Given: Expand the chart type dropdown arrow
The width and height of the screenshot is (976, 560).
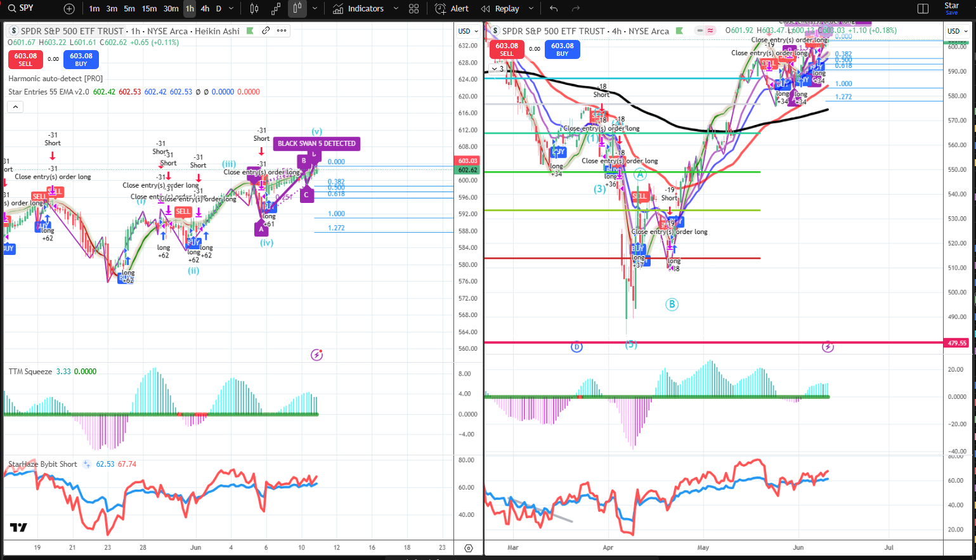Looking at the screenshot, I should 315,9.
